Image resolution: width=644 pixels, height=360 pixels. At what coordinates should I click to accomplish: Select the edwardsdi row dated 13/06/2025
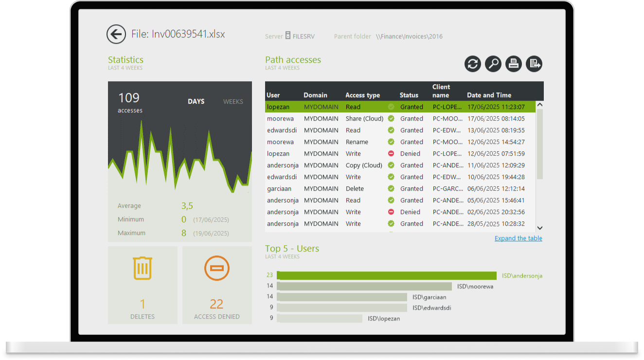[x=400, y=130]
